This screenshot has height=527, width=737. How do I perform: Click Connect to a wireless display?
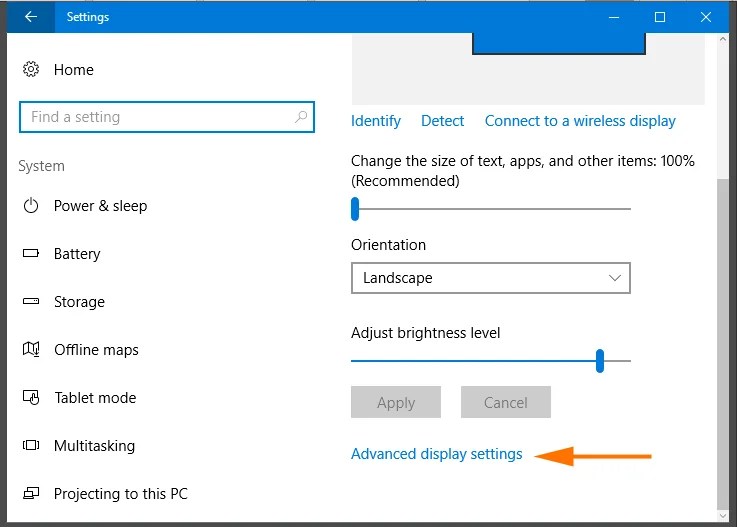580,121
